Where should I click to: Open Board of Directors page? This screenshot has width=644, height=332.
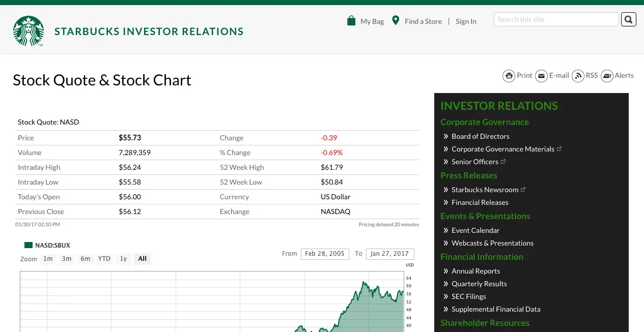click(480, 136)
